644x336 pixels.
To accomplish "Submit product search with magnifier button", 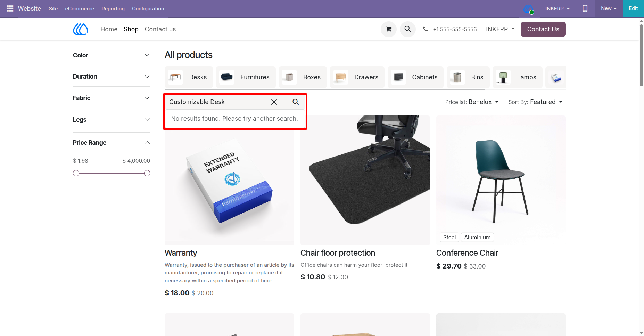I will (x=296, y=102).
